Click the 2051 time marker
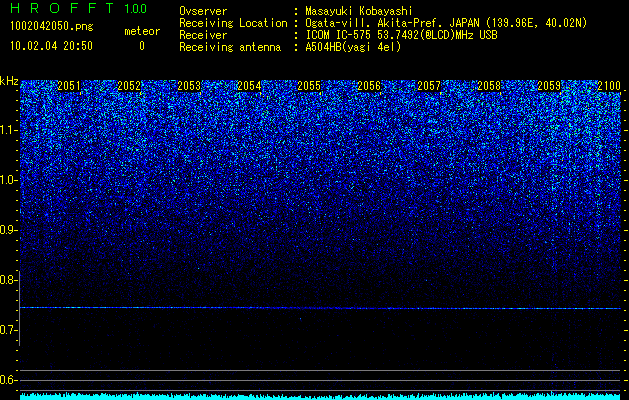The height and width of the screenshot is (400, 629). pos(69,86)
